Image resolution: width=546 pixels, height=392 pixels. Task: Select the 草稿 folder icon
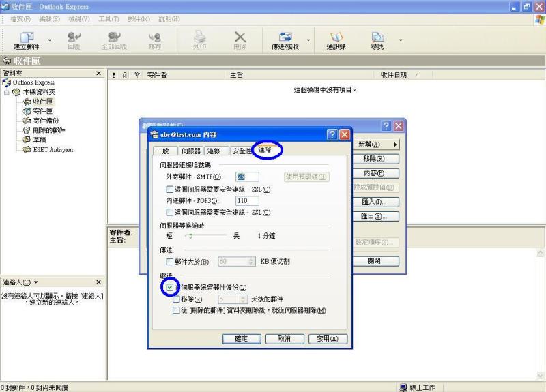tap(27, 140)
